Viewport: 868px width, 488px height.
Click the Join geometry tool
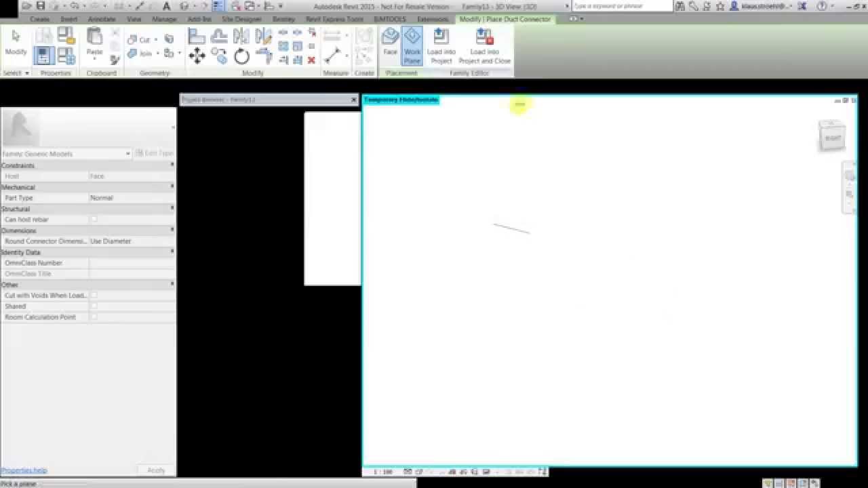140,54
